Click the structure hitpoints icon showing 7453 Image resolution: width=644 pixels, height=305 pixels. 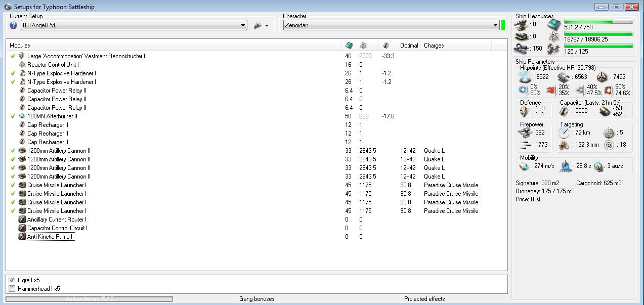tap(602, 77)
